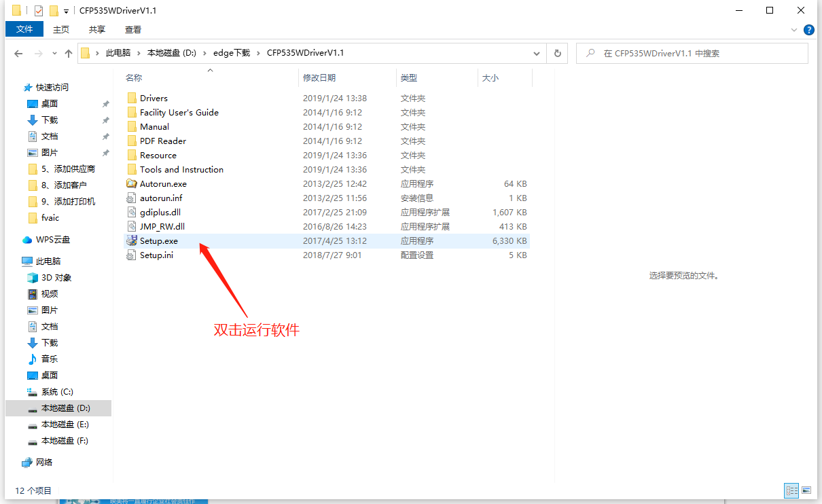
Task: Click edge下载 in the breadcrumb path
Action: (x=231, y=53)
